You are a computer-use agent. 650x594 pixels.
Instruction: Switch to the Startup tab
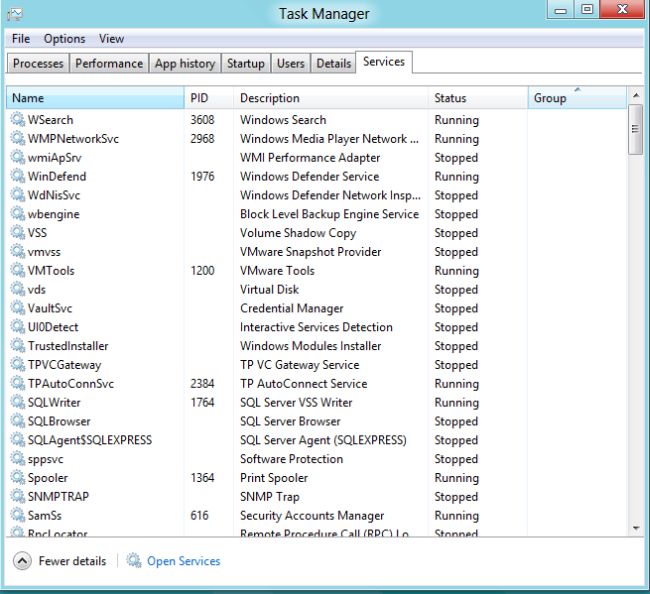[x=246, y=63]
